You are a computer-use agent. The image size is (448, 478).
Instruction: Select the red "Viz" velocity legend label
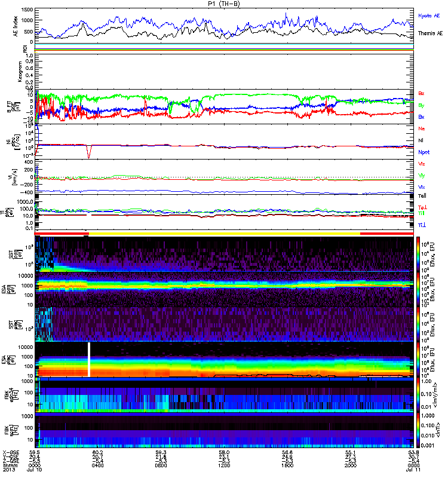click(422, 164)
